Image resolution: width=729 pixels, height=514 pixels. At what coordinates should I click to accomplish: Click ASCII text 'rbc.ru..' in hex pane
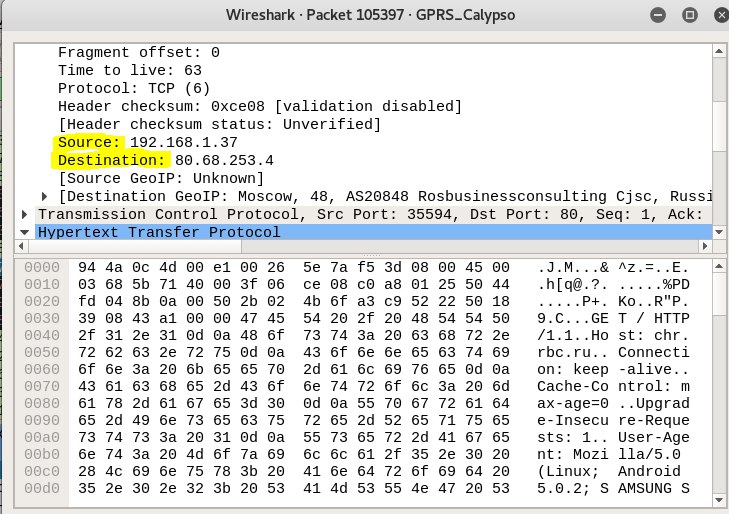click(x=572, y=352)
